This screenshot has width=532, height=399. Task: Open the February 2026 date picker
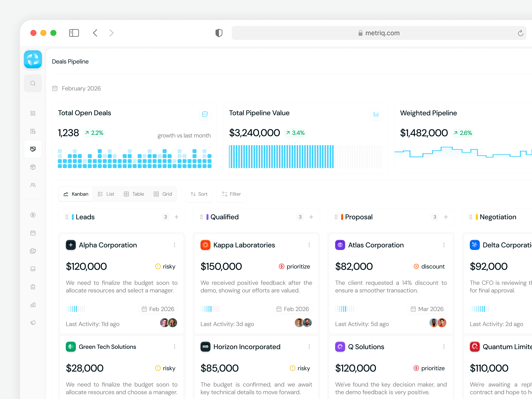(x=76, y=89)
